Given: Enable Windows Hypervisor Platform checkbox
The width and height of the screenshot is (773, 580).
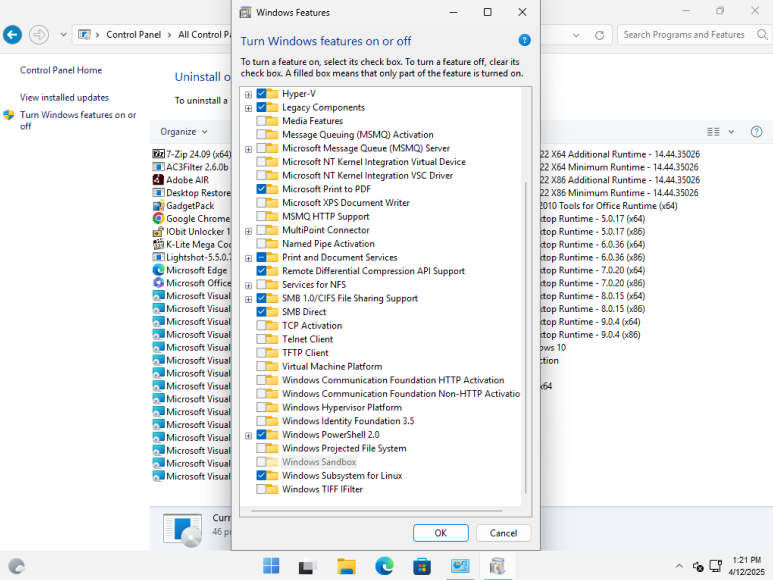Looking at the screenshot, I should pyautogui.click(x=261, y=408).
